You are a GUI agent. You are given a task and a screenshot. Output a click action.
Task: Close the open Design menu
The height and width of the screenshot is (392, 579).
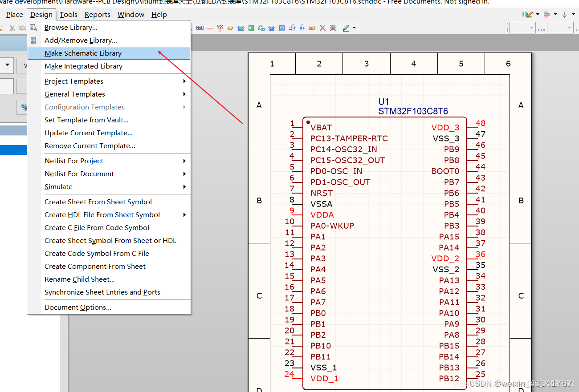coord(41,15)
